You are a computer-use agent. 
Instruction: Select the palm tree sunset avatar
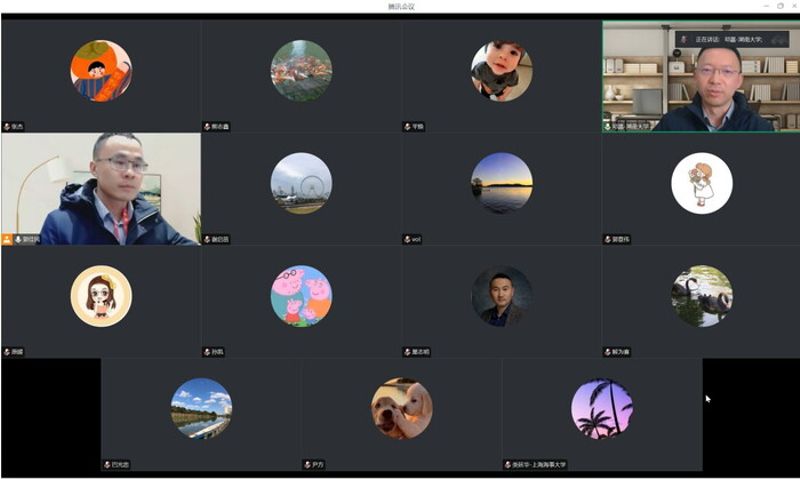pos(601,408)
